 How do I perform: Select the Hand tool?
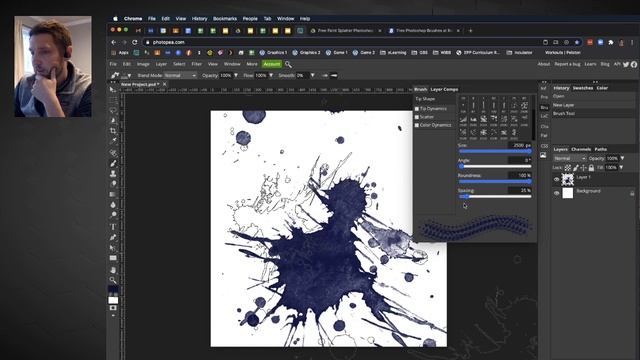(113, 270)
